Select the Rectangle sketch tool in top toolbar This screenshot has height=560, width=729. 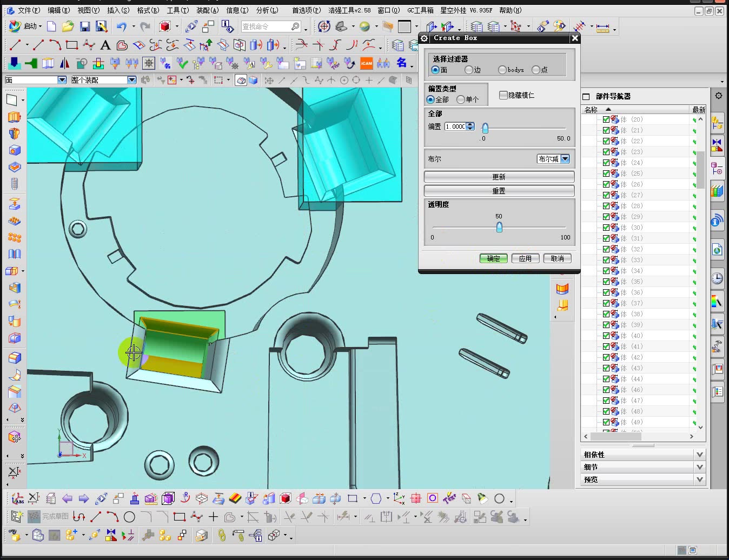coord(71,45)
